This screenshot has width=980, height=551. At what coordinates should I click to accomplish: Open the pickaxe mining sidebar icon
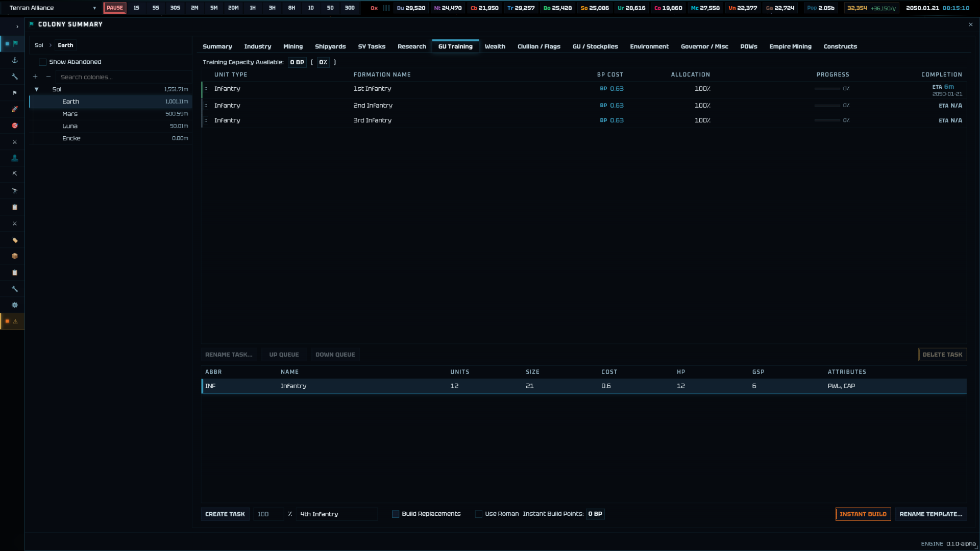15,174
